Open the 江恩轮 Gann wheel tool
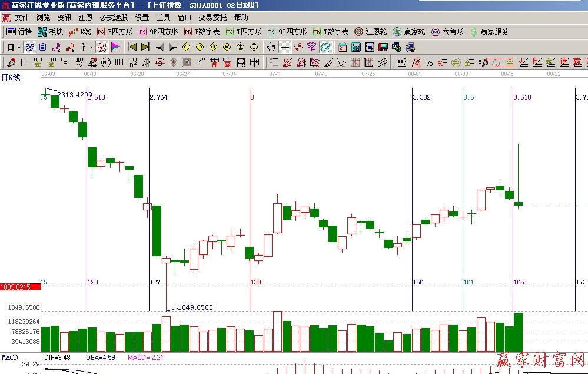The image size is (588, 374). click(370, 32)
